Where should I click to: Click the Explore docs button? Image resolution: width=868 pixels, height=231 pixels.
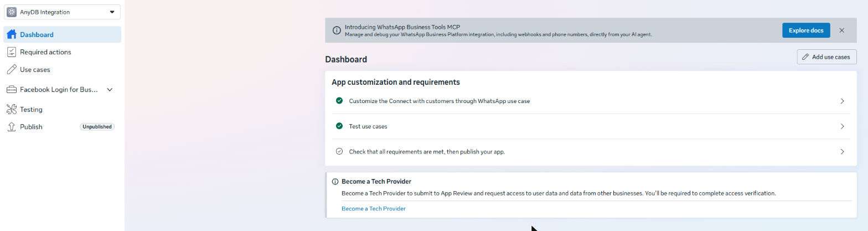pyautogui.click(x=806, y=30)
